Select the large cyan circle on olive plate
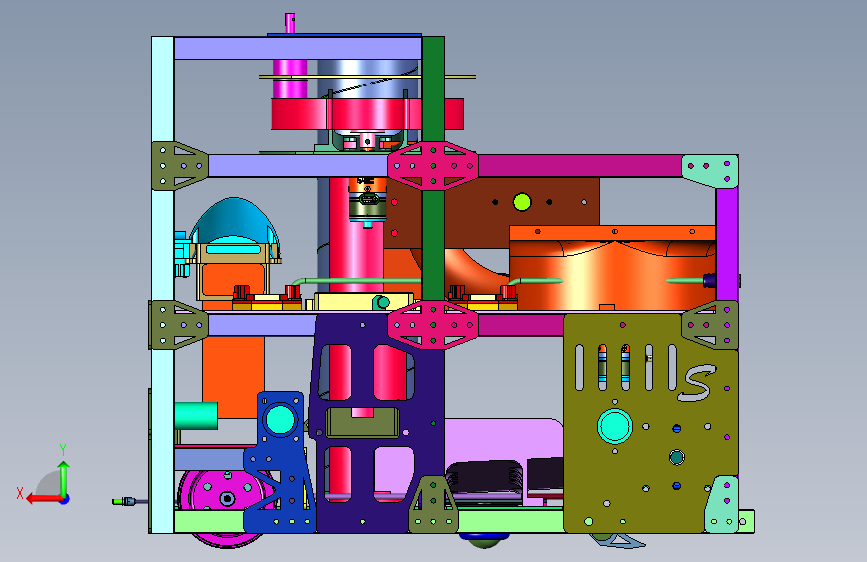This screenshot has width=867, height=562. [615, 426]
